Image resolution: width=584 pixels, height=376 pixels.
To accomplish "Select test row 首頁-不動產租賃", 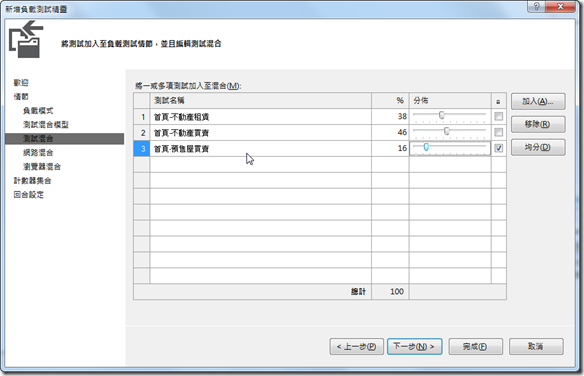I will (260, 117).
